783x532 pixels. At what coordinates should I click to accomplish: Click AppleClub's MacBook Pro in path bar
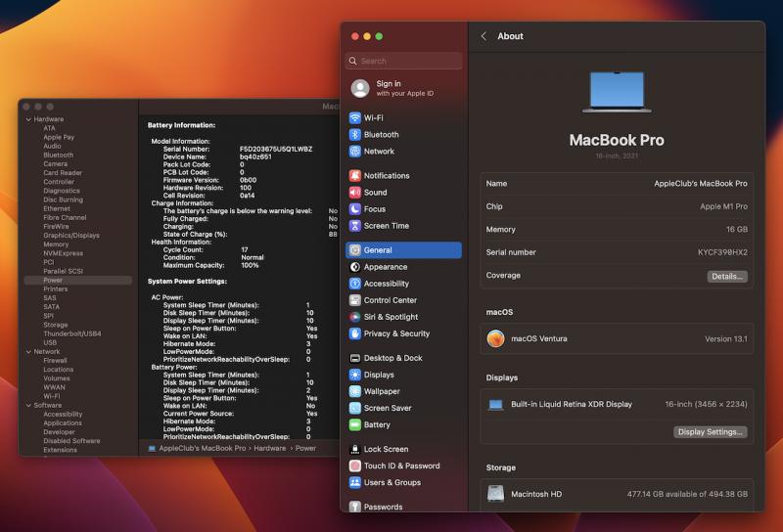tap(203, 448)
